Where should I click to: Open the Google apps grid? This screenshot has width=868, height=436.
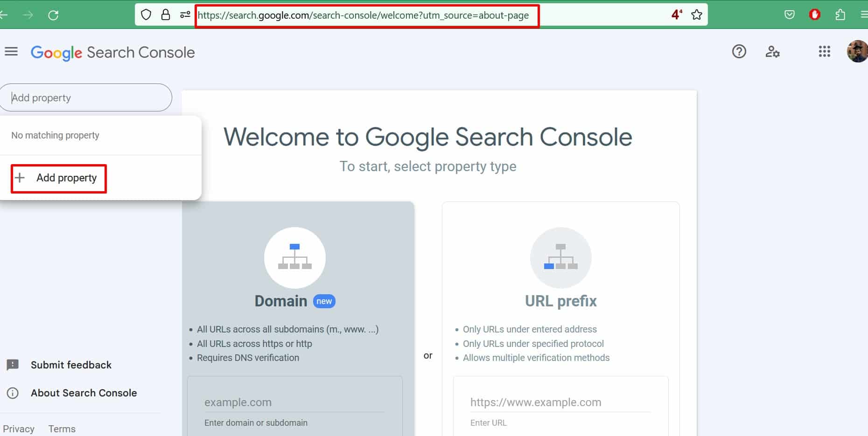click(825, 52)
